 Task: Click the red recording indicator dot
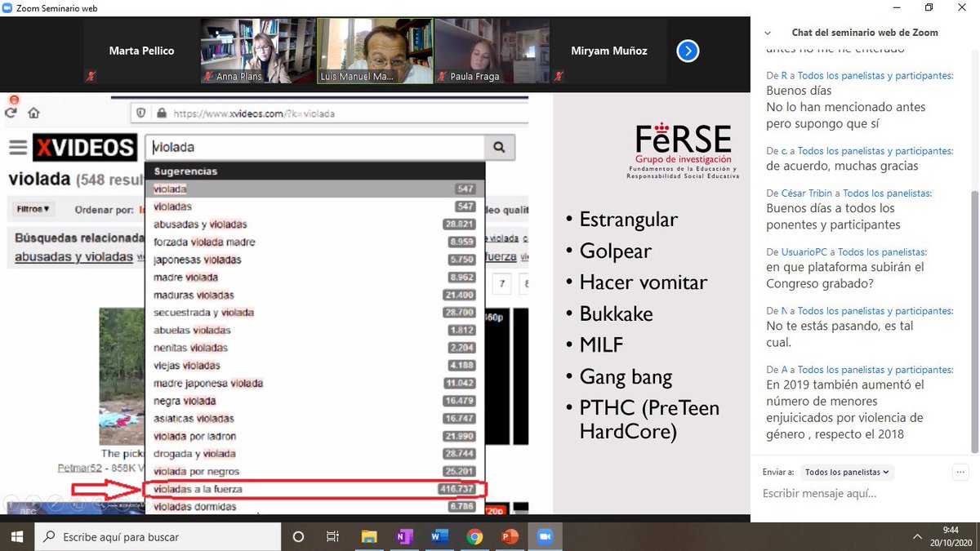(13, 100)
